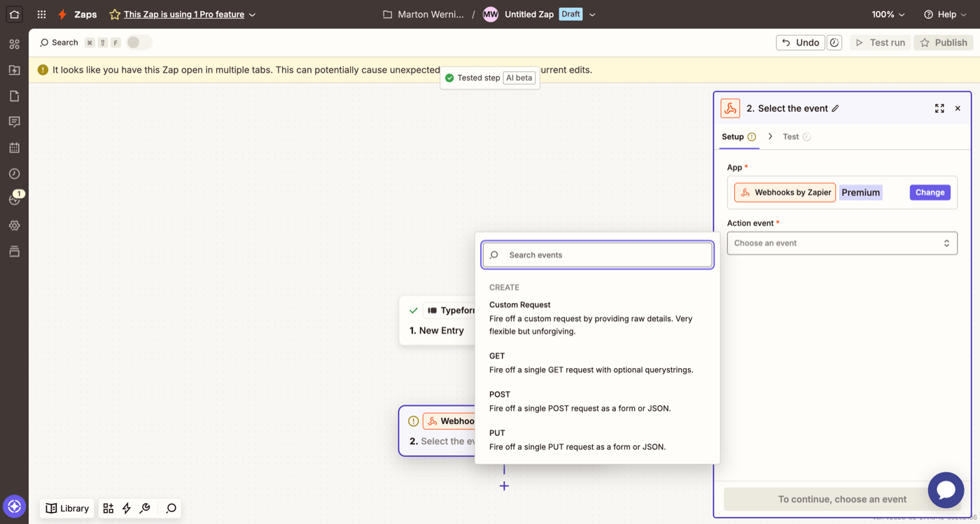This screenshot has height=524, width=980.
Task: Open the chat support bubble
Action: tap(946, 490)
